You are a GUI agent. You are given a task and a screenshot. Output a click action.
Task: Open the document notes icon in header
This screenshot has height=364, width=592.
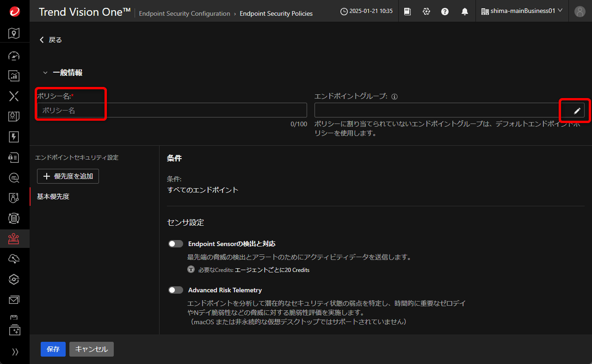tap(407, 12)
